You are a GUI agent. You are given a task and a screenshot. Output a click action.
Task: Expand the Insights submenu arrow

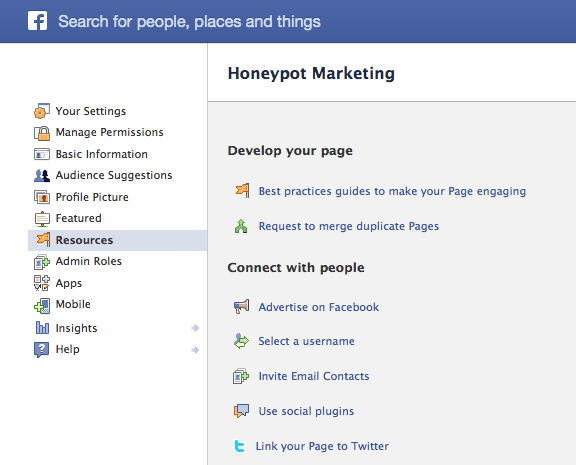[x=195, y=328]
